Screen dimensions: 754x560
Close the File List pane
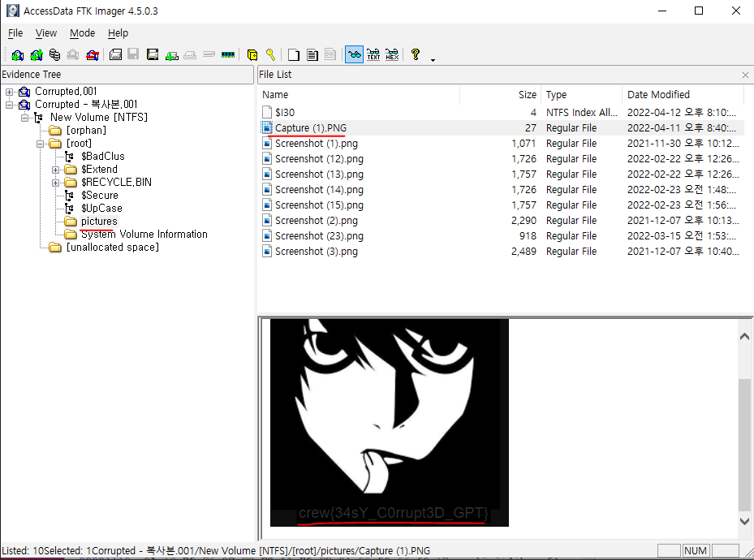click(x=745, y=75)
